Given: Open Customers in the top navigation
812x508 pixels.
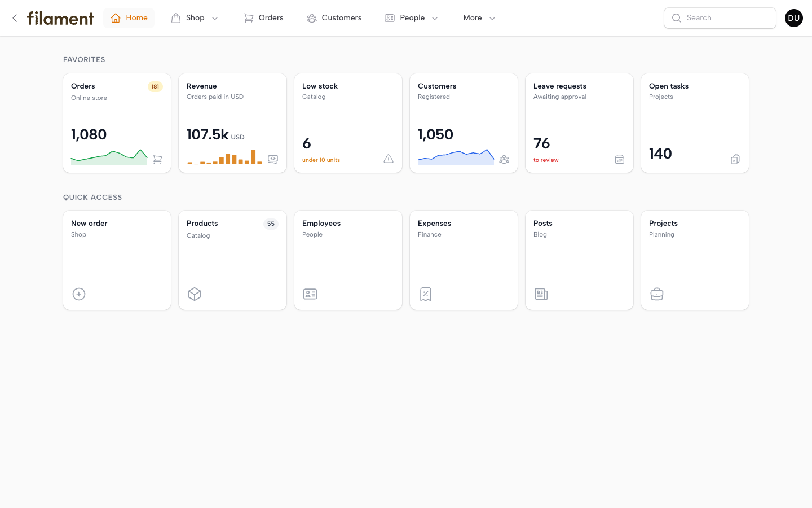Looking at the screenshot, I should click(334, 18).
